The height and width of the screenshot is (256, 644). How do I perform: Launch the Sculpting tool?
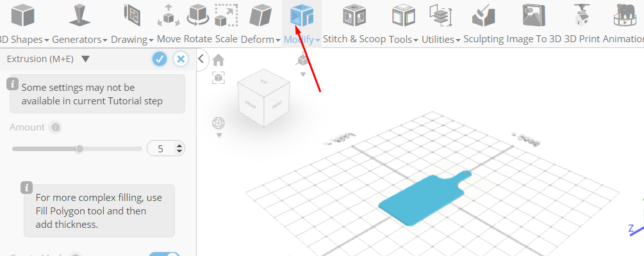point(483,23)
